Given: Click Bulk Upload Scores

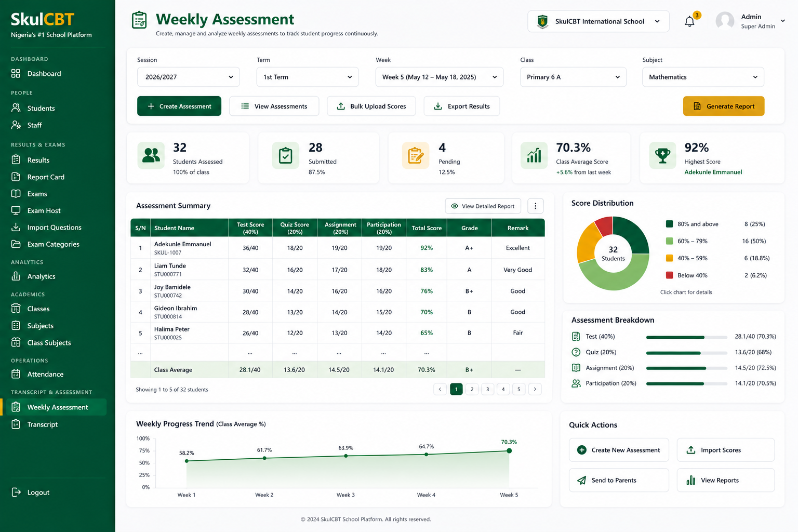Looking at the screenshot, I should click(371, 106).
